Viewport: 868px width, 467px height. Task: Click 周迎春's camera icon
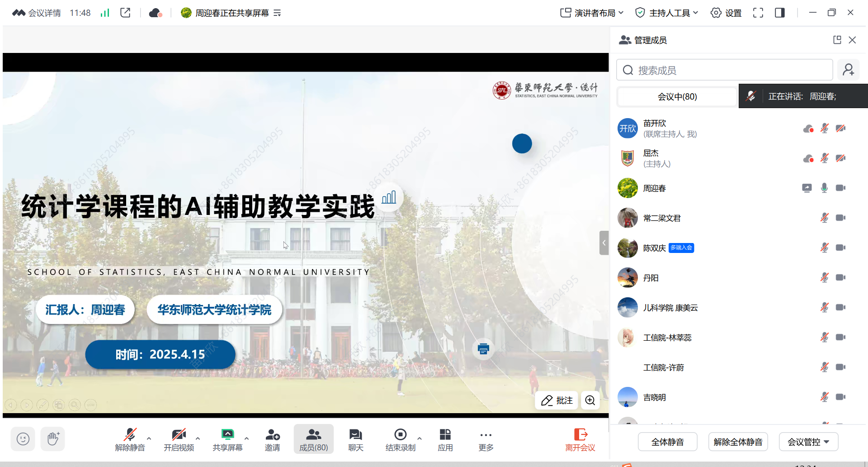pyautogui.click(x=841, y=188)
